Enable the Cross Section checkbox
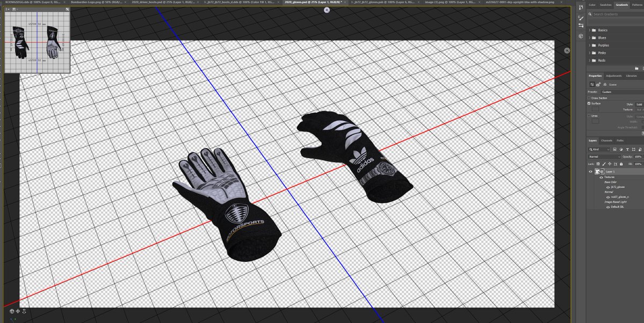The image size is (644, 323). pos(589,98)
